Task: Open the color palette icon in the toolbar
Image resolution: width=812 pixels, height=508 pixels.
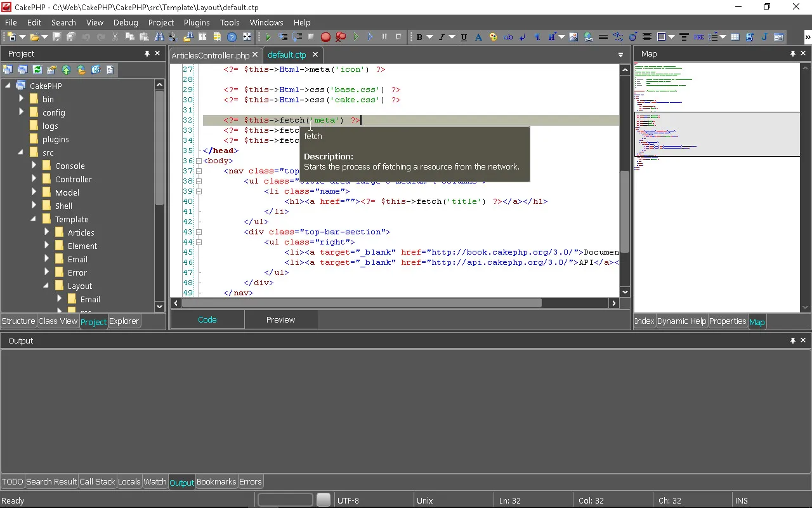Action: [493, 37]
